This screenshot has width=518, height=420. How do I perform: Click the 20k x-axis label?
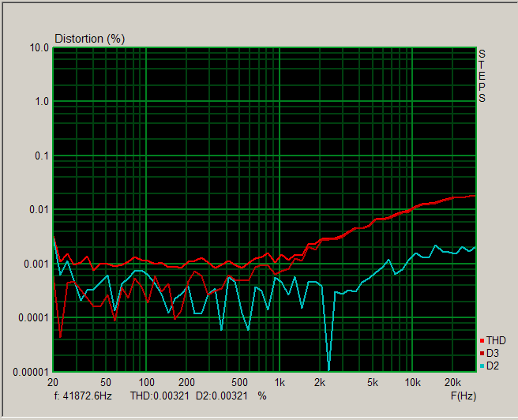coord(452,382)
